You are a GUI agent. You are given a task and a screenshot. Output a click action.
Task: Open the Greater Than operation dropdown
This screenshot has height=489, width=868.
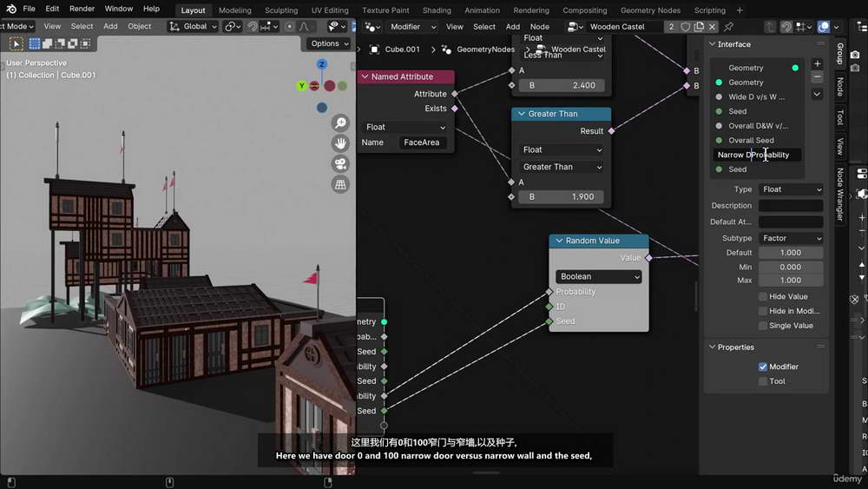click(562, 167)
